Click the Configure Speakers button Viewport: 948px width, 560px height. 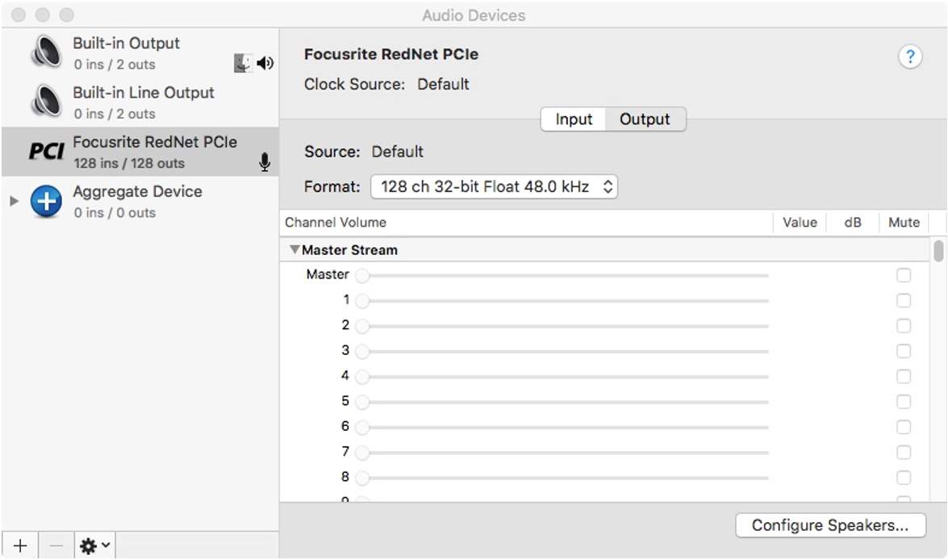830,525
